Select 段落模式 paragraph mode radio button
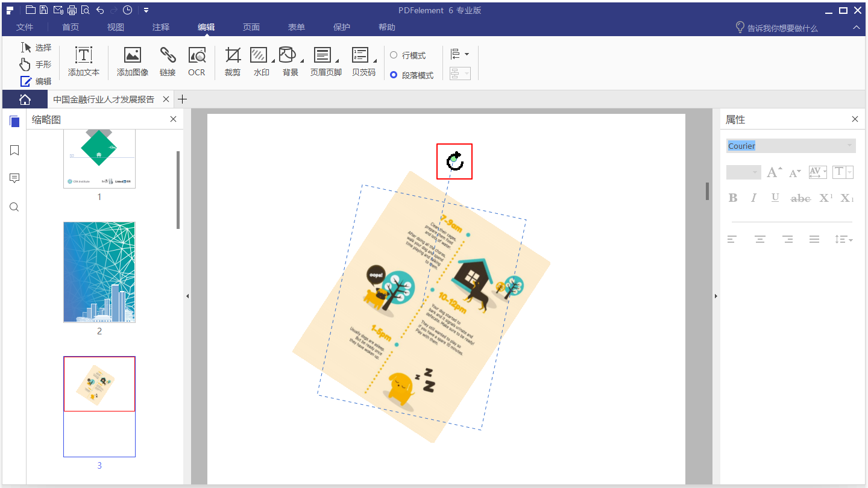Image resolution: width=868 pixels, height=488 pixels. point(412,75)
